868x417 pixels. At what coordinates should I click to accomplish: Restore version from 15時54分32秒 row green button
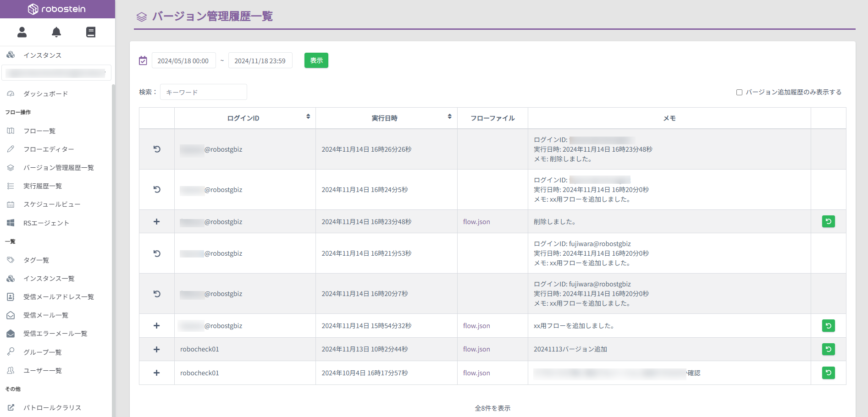[x=828, y=326]
